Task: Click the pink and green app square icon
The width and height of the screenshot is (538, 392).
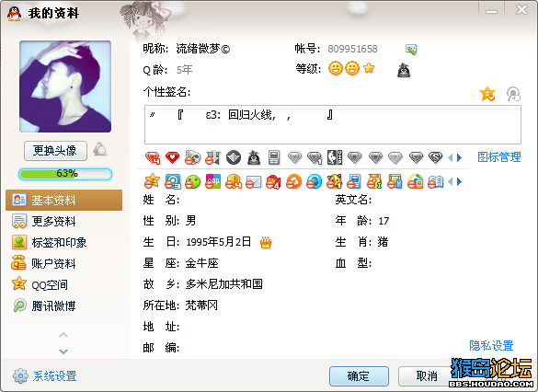Action: click(213, 181)
